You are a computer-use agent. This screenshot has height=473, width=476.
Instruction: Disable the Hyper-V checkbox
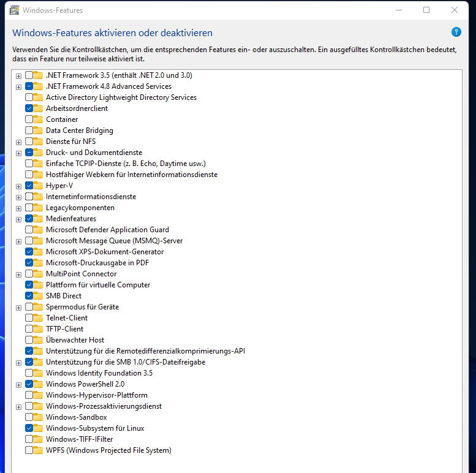point(29,185)
